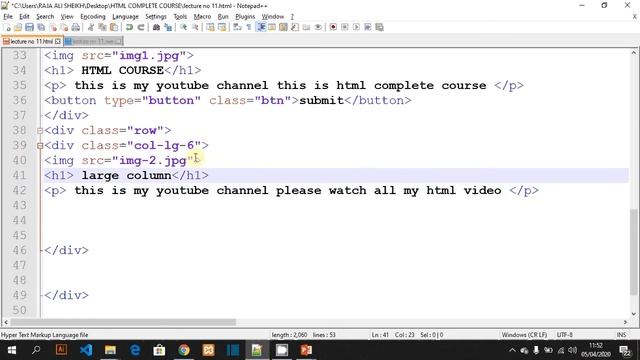Open the Plugins menu
Viewport: 640px width, 360px height.
point(245,16)
